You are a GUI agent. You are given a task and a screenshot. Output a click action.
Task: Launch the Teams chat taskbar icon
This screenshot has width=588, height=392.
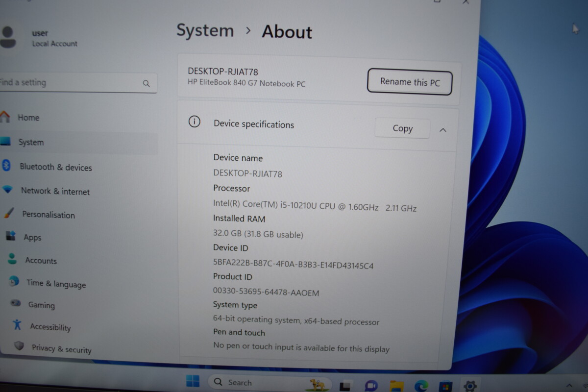[x=371, y=386]
